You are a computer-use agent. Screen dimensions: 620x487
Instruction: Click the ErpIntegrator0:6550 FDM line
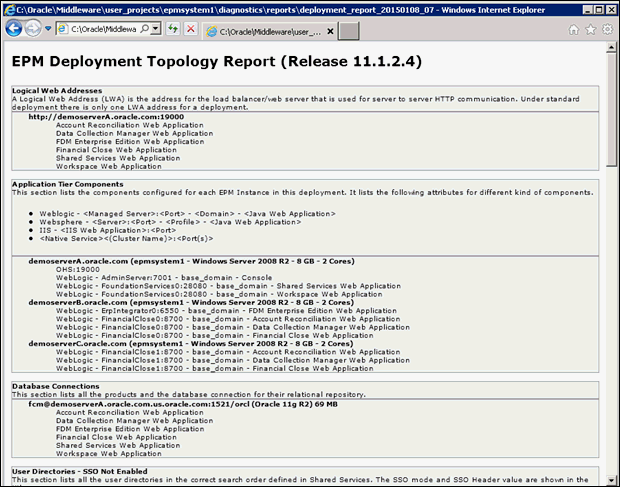point(226,311)
